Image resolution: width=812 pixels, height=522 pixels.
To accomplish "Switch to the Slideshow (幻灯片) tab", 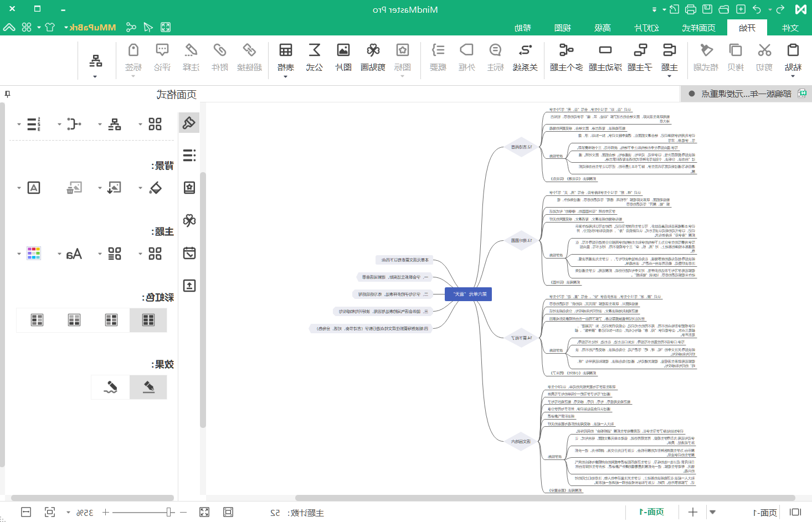I will click(x=646, y=28).
